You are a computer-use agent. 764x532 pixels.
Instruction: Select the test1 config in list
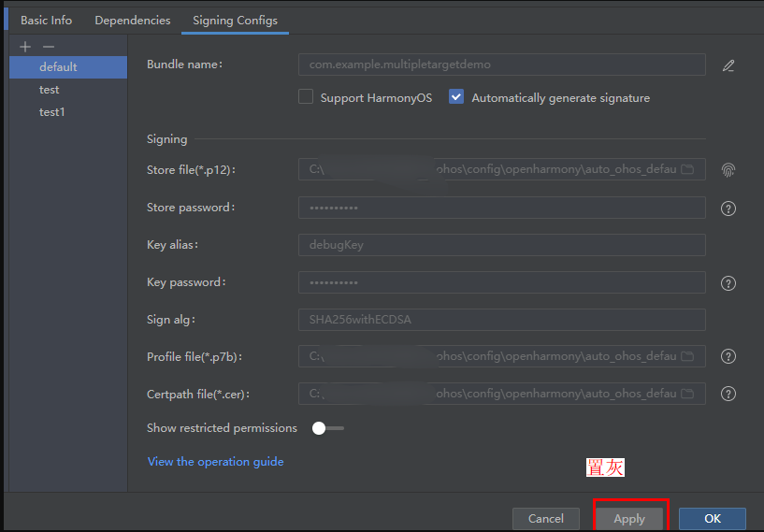coord(68,112)
